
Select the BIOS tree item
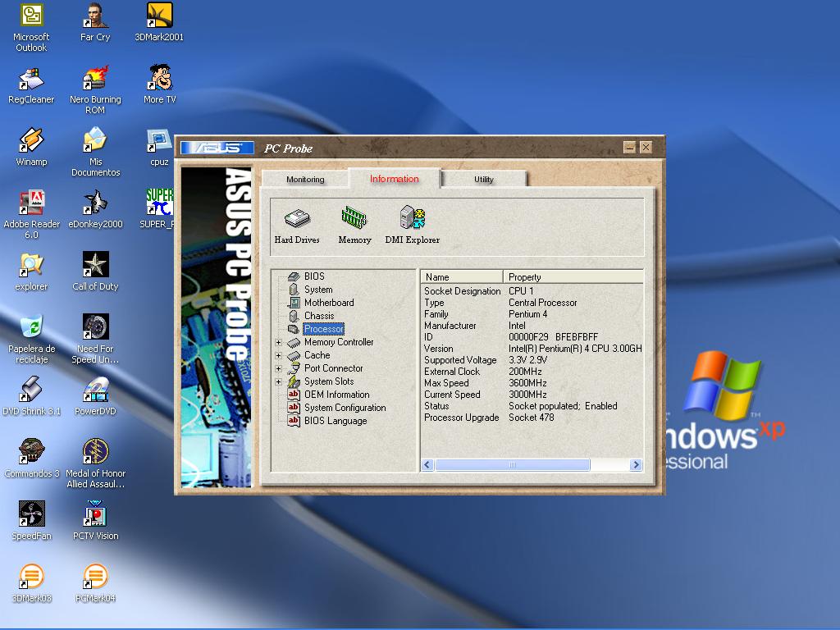314,276
